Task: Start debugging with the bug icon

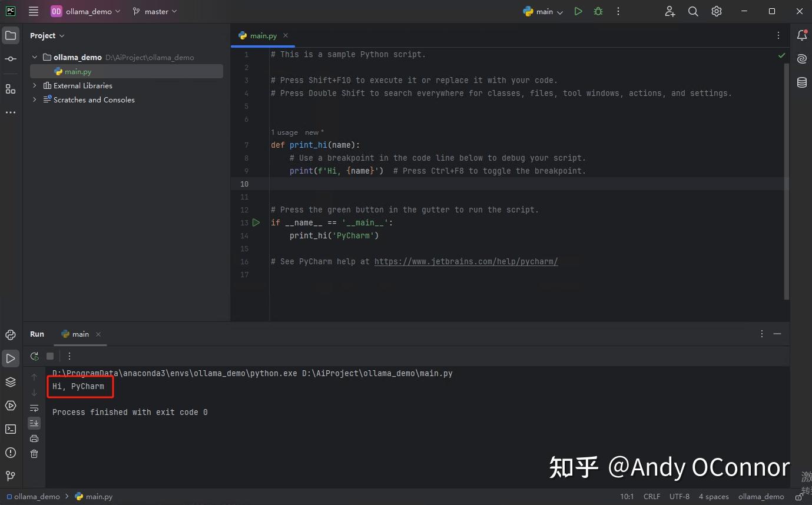Action: point(598,11)
